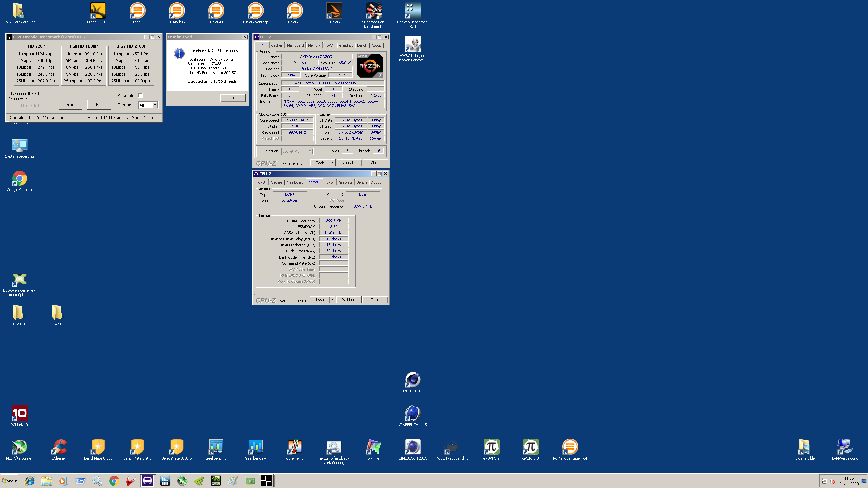Viewport: 868px width, 488px height.
Task: Switch to Caches tab in upper CPU-Z
Action: tap(277, 45)
